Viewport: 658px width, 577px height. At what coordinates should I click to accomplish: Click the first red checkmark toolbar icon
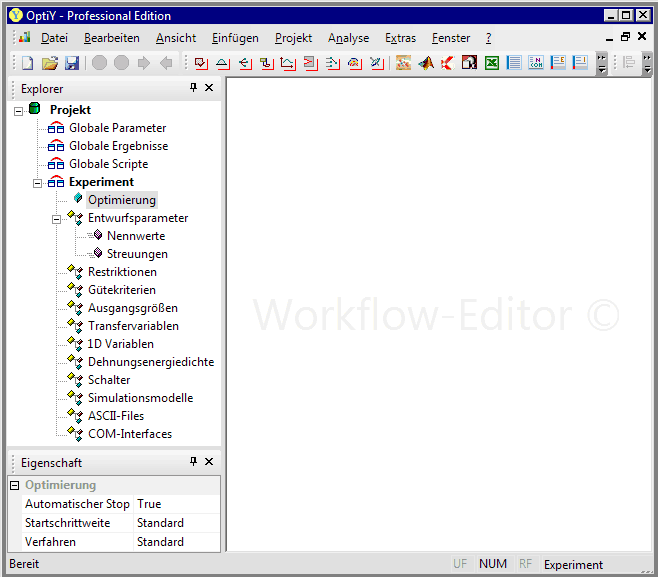pyautogui.click(x=201, y=63)
